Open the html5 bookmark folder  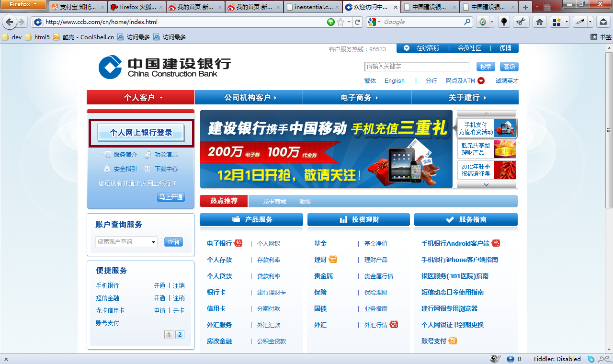click(37, 37)
